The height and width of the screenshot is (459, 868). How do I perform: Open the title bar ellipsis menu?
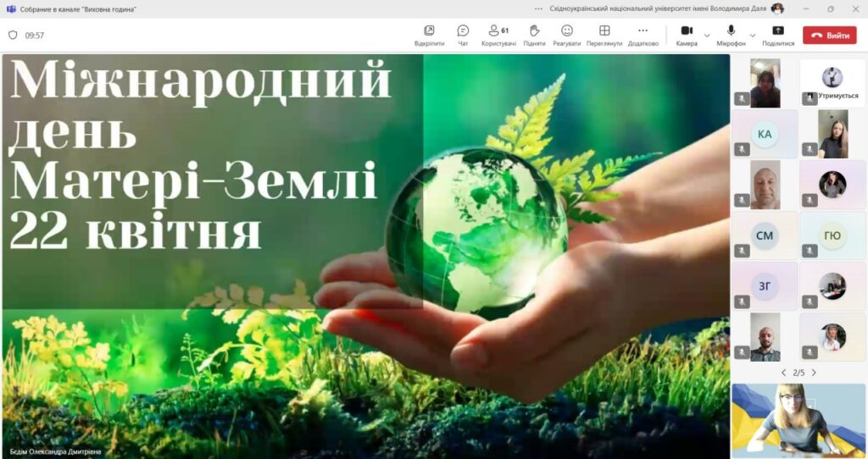(x=539, y=8)
